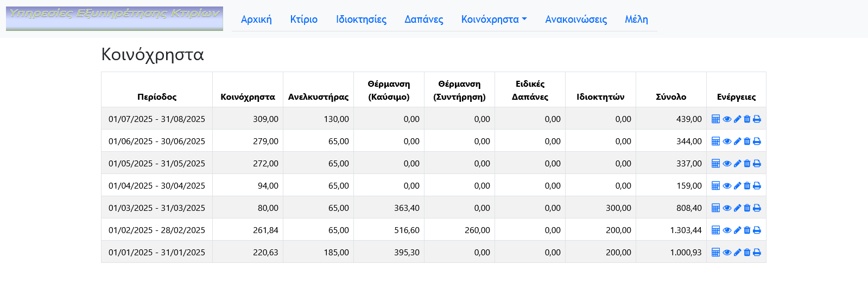Click eye icon for 01/07/2025 - 31/08/2025
Image resolution: width=868 pixels, height=290 pixels.
[x=727, y=119]
